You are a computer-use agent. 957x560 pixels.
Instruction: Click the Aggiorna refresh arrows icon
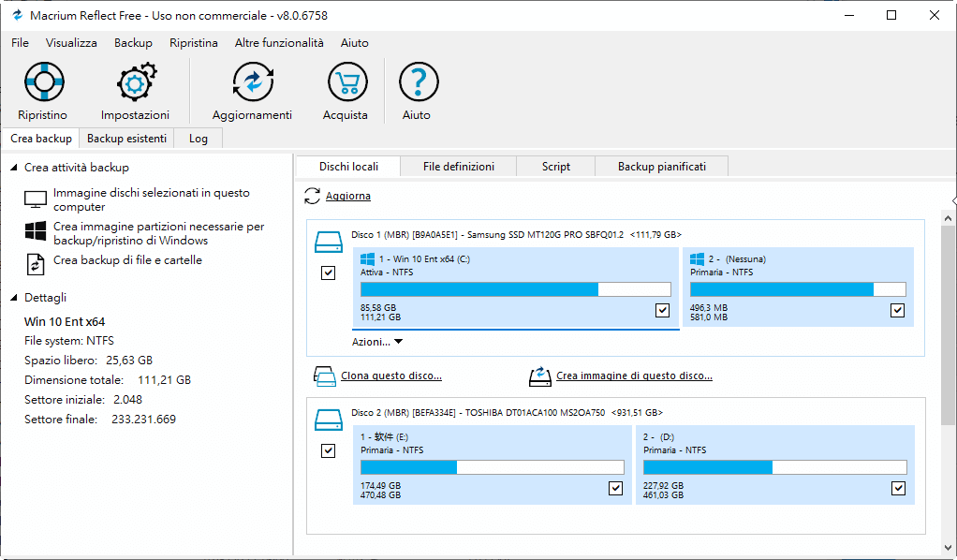click(x=313, y=196)
